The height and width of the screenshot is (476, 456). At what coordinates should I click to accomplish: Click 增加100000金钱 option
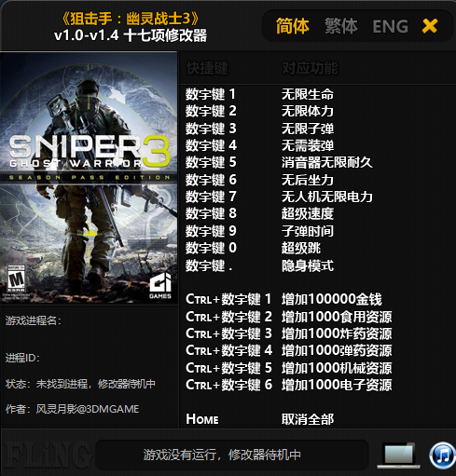(332, 299)
